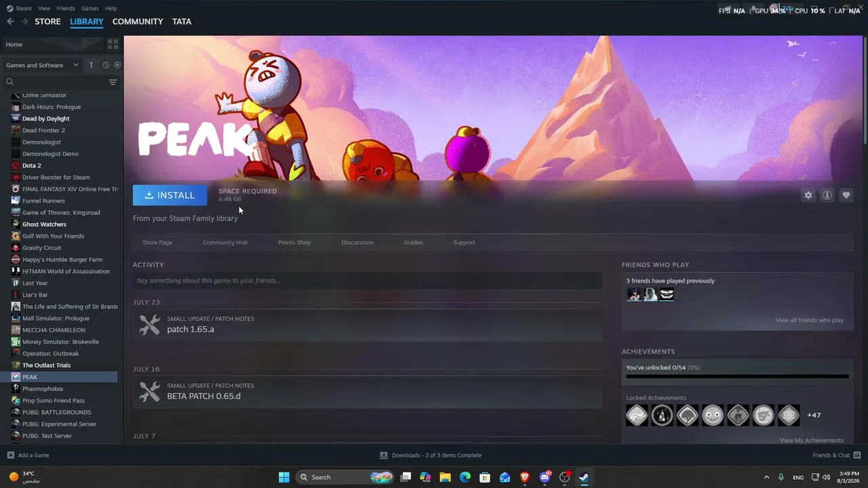Switch to the COMMUNITY tab
Image resolution: width=868 pixels, height=488 pixels.
tap(138, 22)
